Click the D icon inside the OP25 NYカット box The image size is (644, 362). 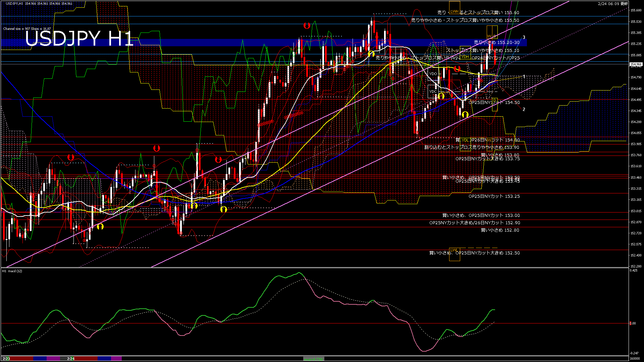click(x=495, y=101)
